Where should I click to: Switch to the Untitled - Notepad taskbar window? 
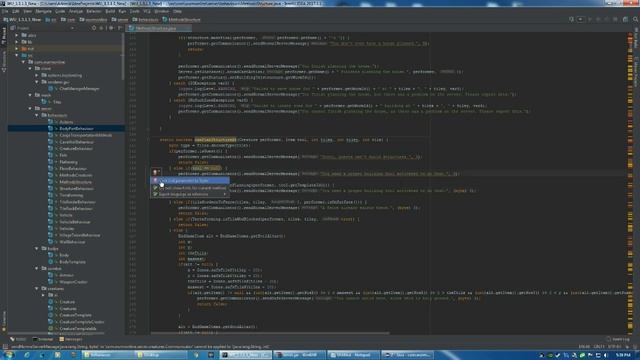[353, 355]
